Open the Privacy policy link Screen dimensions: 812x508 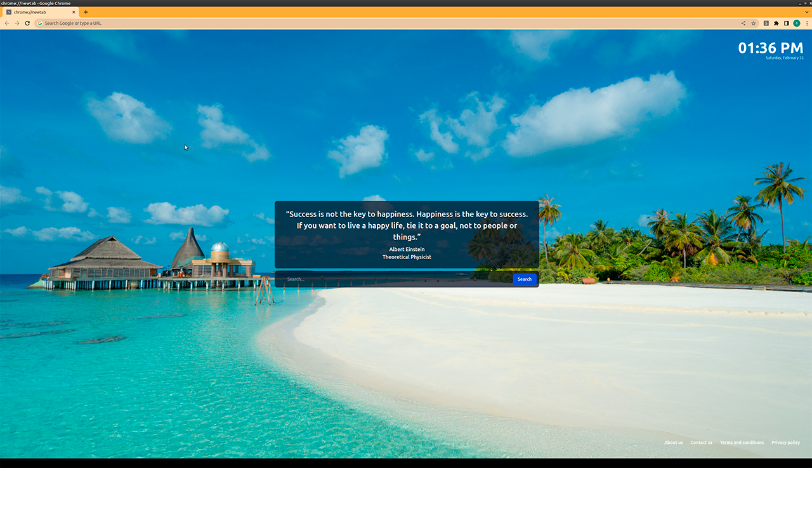coord(785,443)
